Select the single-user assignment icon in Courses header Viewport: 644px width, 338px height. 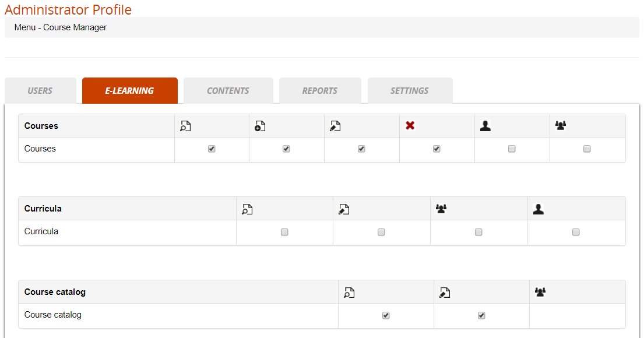click(x=485, y=125)
